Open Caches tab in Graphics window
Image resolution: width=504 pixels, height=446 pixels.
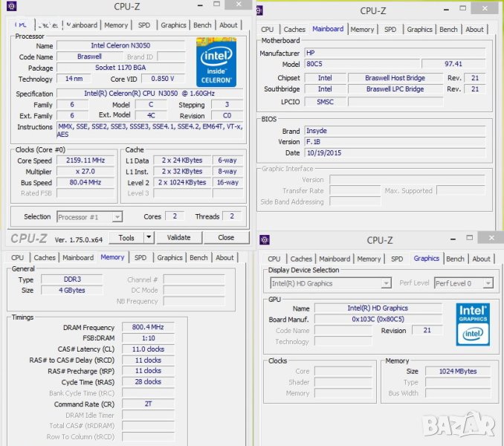pyautogui.click(x=301, y=259)
